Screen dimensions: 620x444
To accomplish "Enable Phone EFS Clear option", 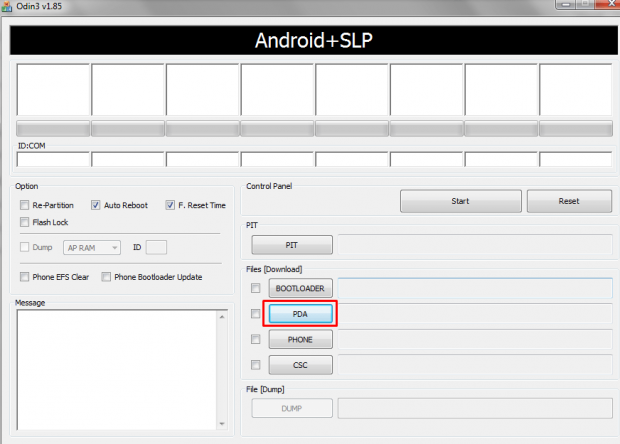I will [25, 277].
